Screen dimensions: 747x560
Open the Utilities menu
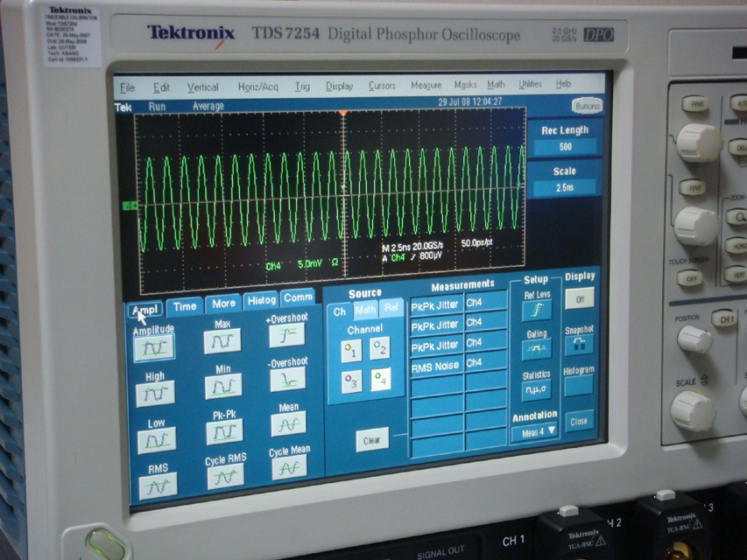coord(530,84)
